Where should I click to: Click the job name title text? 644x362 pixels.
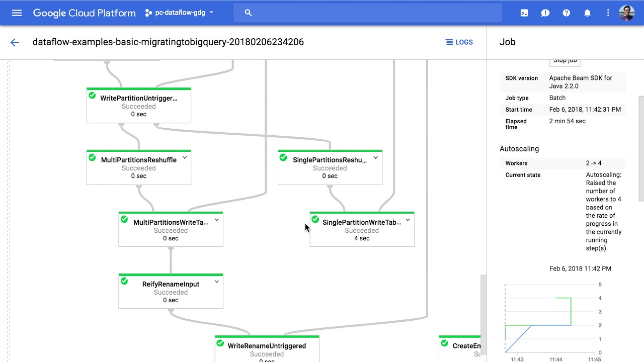point(168,42)
